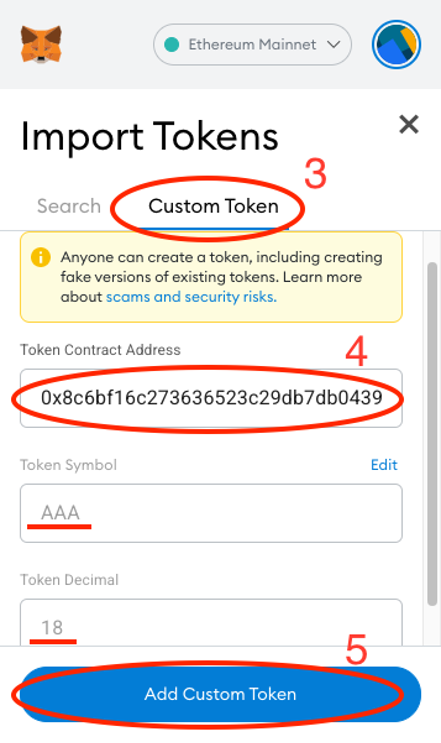Click the Token Decimal label text

pos(69,580)
